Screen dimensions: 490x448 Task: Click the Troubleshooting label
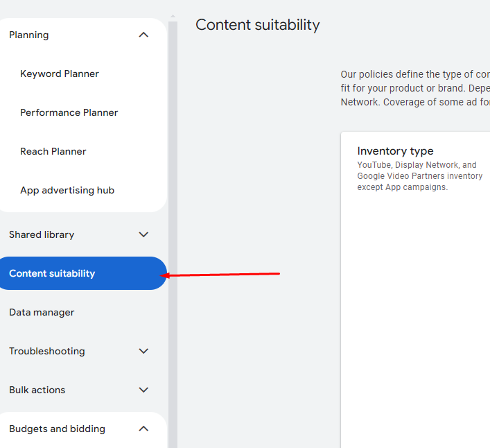[x=47, y=351]
